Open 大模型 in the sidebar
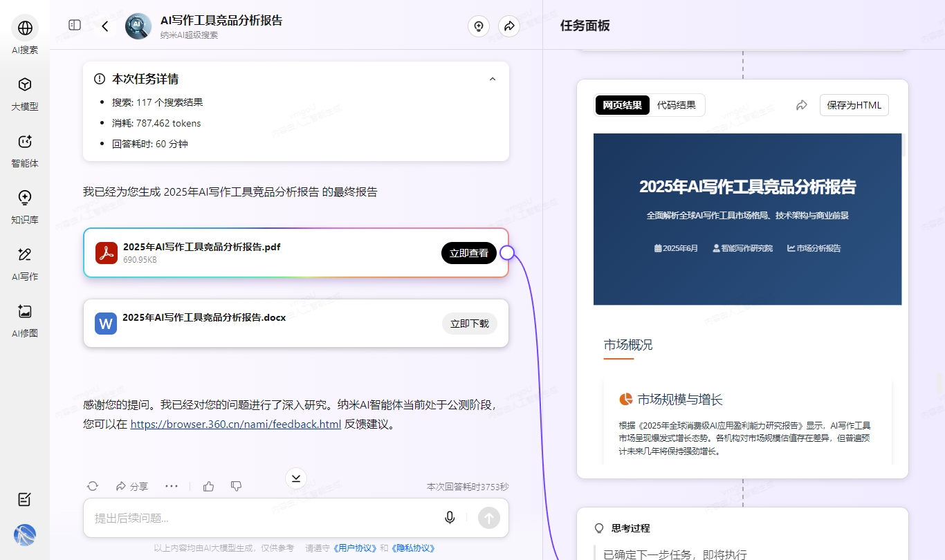 point(25,93)
